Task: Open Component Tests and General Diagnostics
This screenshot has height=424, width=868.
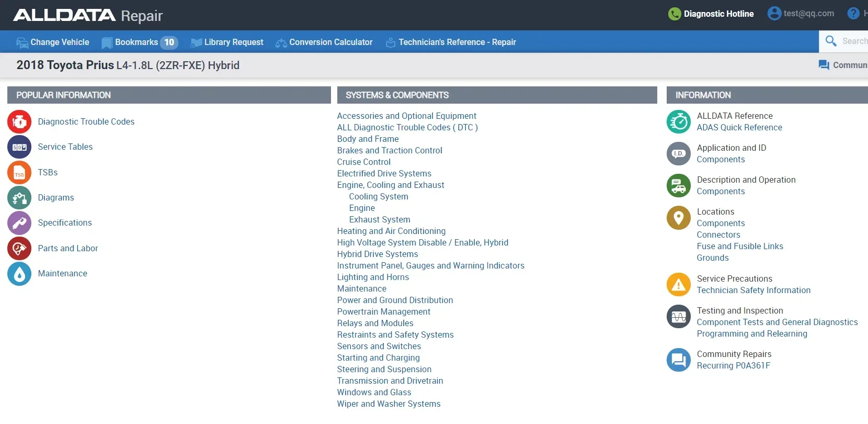Action: point(777,322)
